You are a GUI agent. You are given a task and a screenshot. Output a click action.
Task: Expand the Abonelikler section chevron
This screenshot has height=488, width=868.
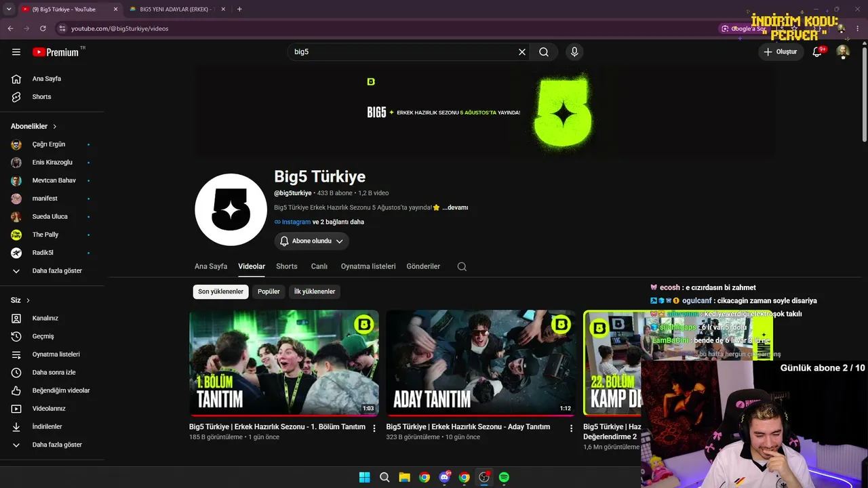[x=55, y=127]
